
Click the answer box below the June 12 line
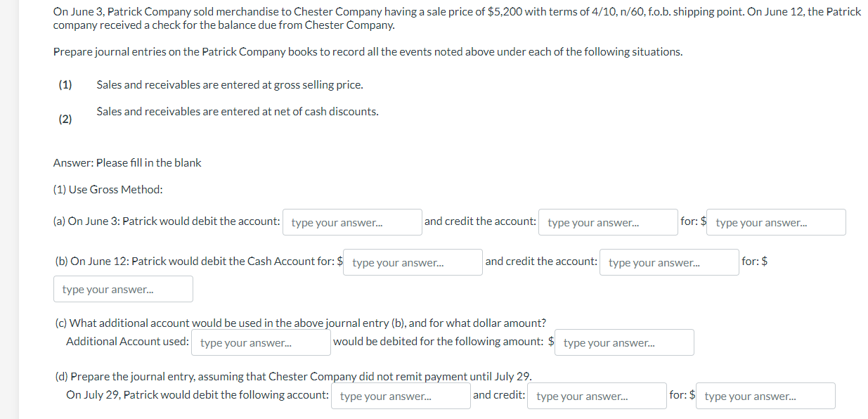click(123, 288)
